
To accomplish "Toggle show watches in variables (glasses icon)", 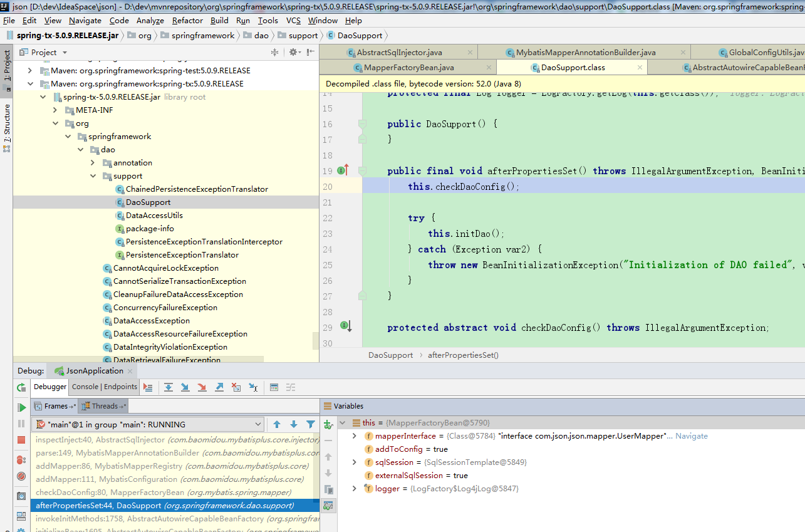I will (x=328, y=506).
